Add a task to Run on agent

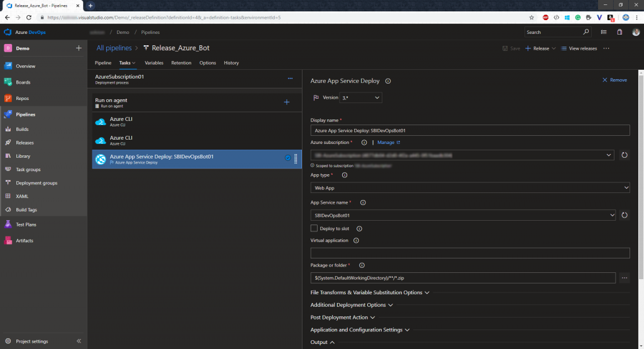point(287,102)
